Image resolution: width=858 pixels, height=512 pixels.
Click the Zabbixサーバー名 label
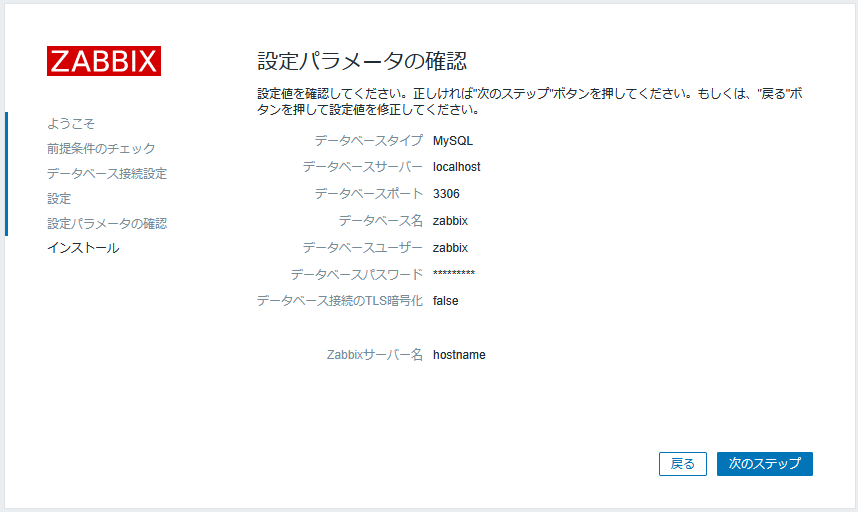(x=375, y=355)
